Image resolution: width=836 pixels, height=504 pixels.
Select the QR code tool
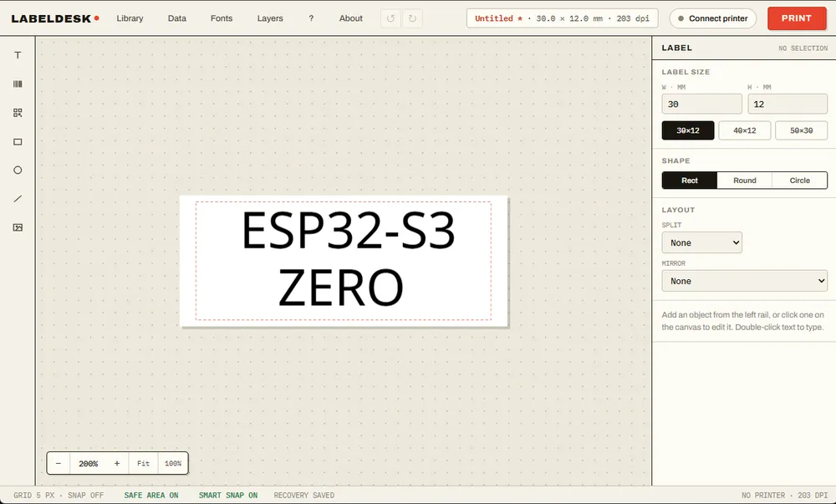click(18, 113)
